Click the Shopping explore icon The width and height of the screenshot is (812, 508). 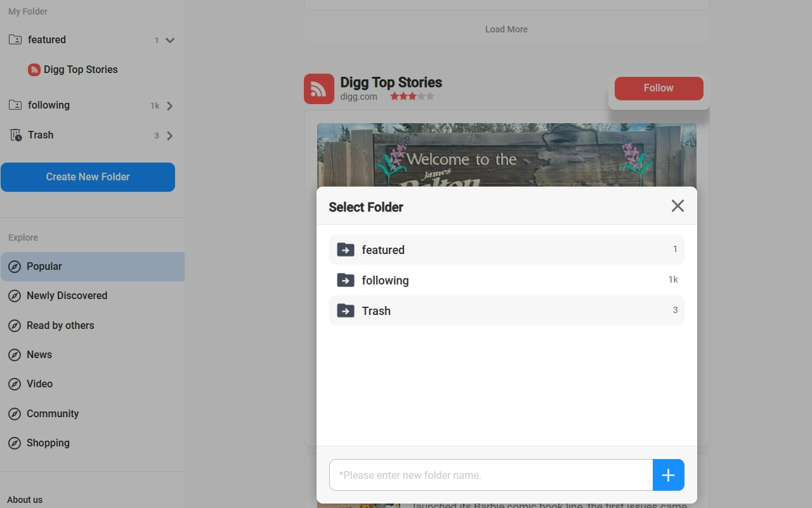point(15,443)
